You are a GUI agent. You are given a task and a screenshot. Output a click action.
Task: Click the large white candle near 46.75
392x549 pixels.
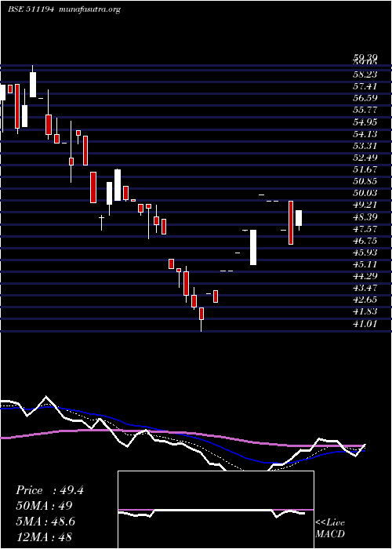click(x=253, y=247)
